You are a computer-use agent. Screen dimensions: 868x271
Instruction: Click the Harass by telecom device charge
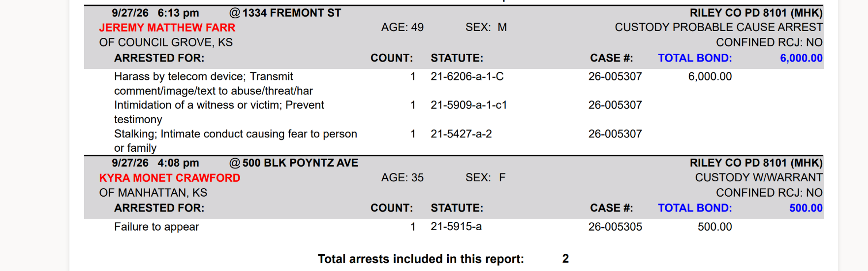[x=214, y=84]
